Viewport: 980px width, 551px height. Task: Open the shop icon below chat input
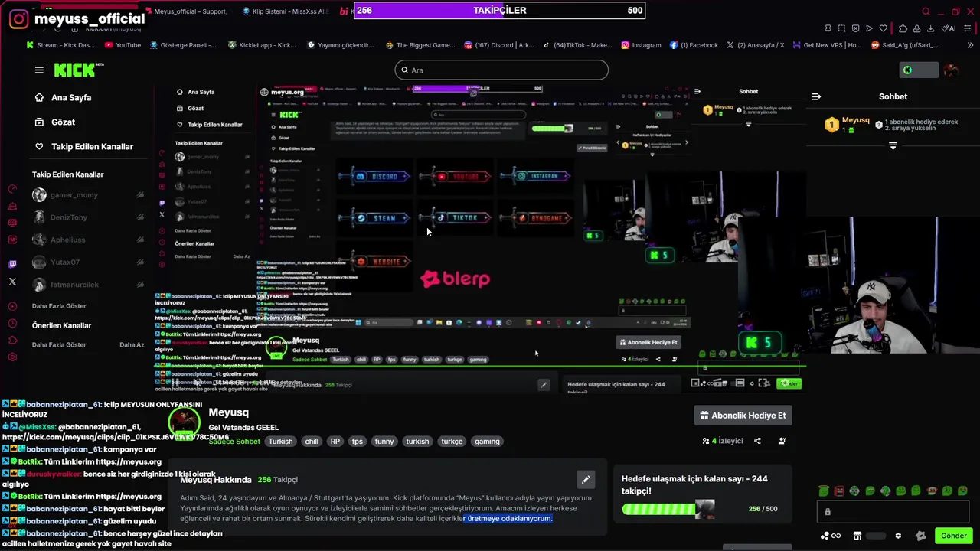click(x=857, y=536)
